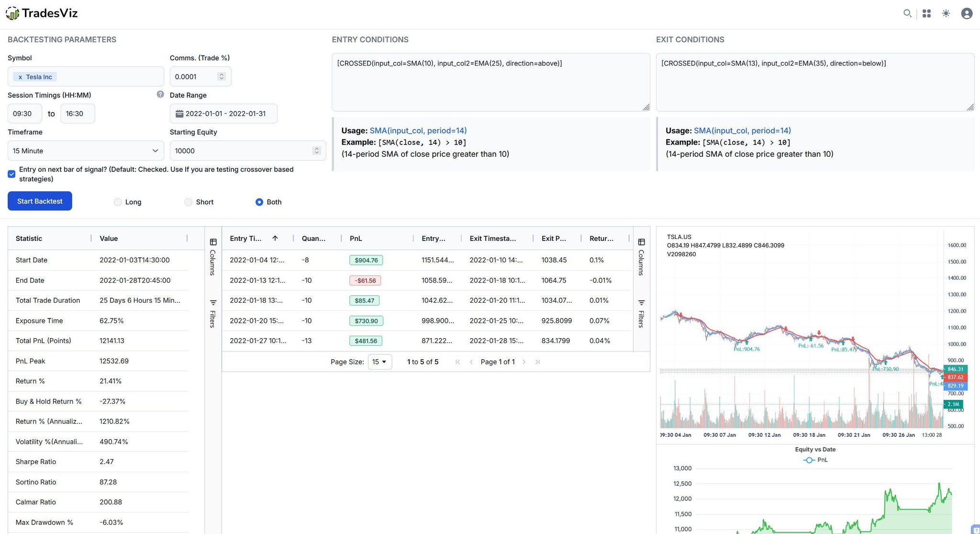Click the PnL column header
Image resolution: width=980 pixels, height=534 pixels.
(356, 239)
